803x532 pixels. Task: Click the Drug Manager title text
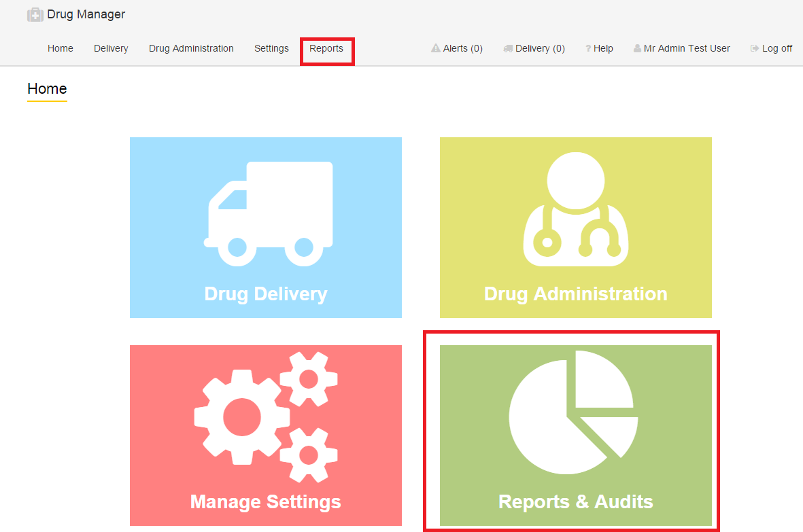[86, 14]
